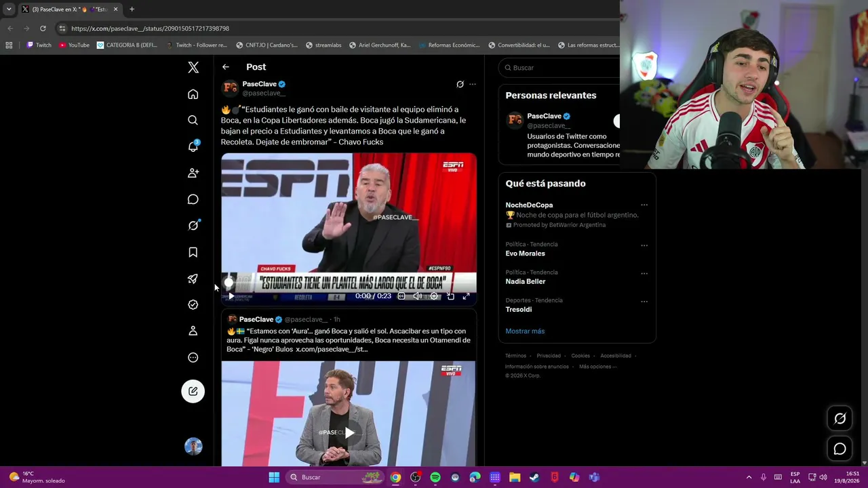The height and width of the screenshot is (488, 868).
Task: Mute the video with the speaker icon
Action: pyautogui.click(x=418, y=296)
